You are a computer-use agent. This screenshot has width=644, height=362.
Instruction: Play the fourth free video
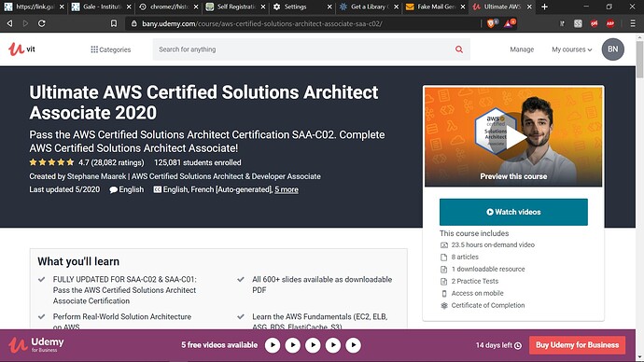(x=332, y=345)
